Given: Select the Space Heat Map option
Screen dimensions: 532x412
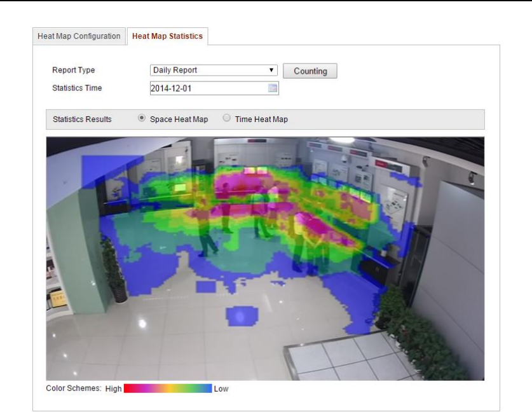Looking at the screenshot, I should (x=142, y=118).
